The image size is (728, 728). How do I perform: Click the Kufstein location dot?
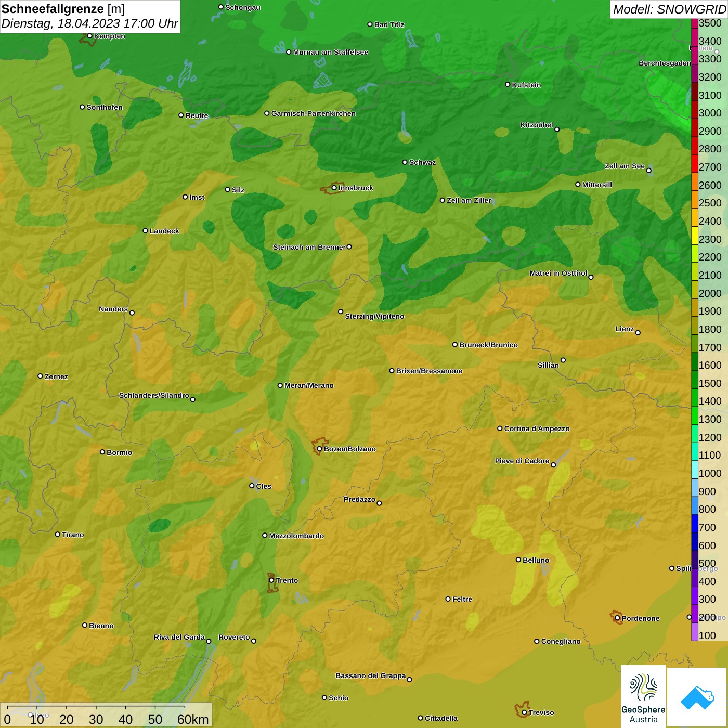point(508,84)
